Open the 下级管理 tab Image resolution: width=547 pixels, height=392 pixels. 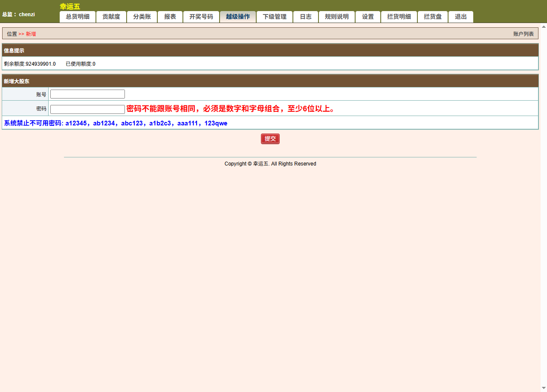275,17
